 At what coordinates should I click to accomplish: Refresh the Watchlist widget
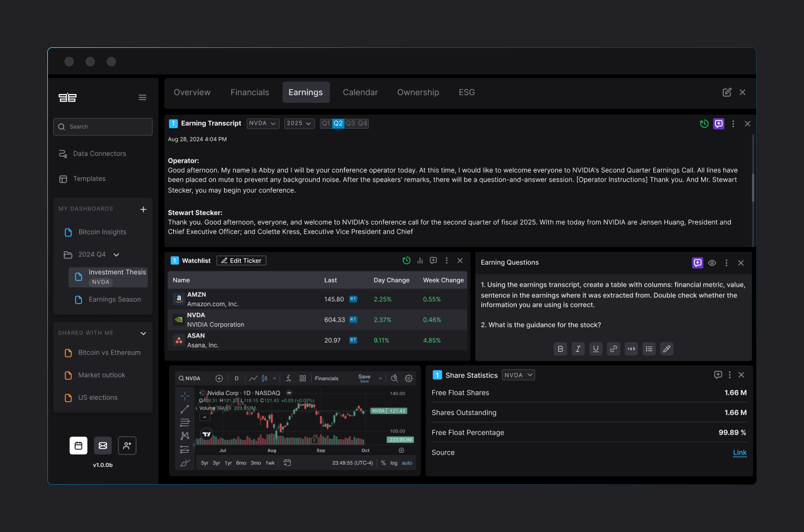[407, 261]
